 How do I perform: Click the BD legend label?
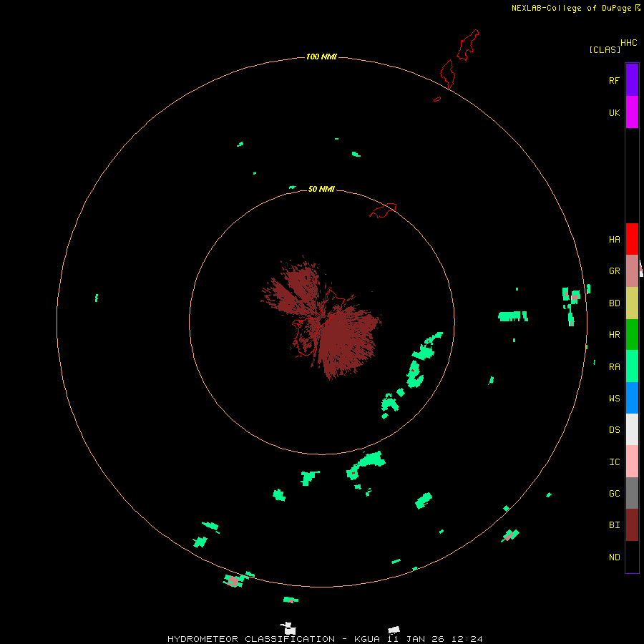pos(615,303)
